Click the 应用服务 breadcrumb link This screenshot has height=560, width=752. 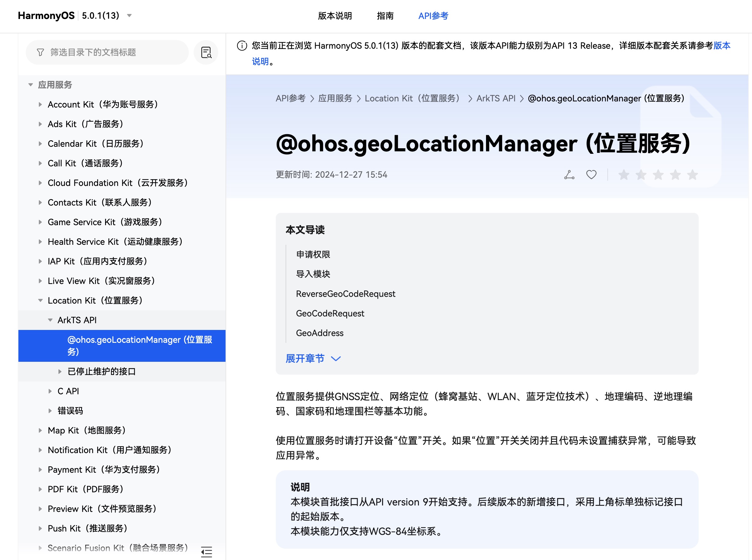[x=335, y=98]
